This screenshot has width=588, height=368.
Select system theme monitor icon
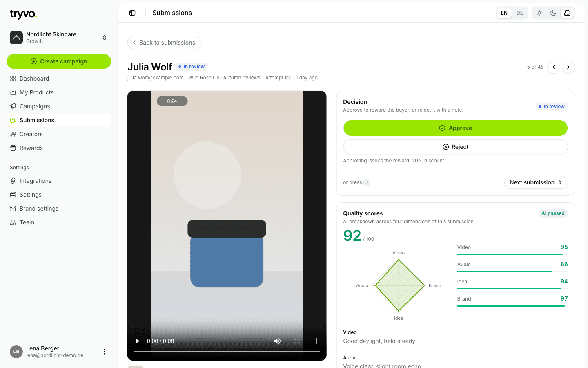click(x=567, y=13)
